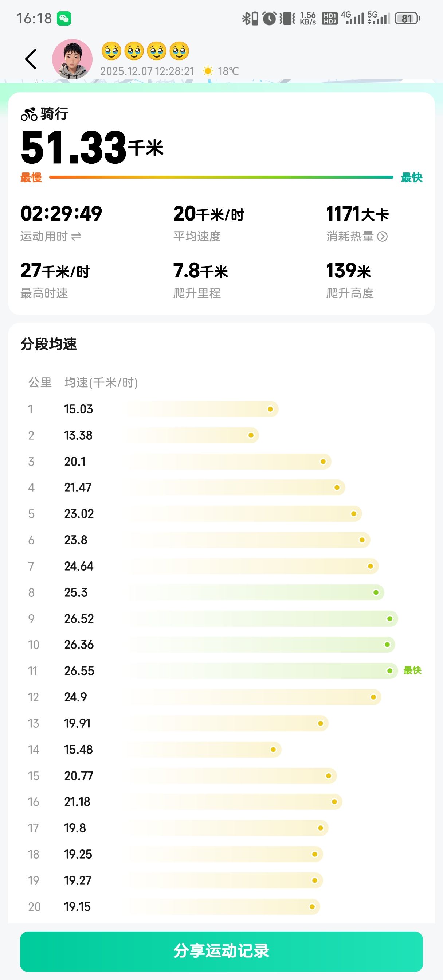Open the user avatar photo
The image size is (443, 980).
(72, 59)
